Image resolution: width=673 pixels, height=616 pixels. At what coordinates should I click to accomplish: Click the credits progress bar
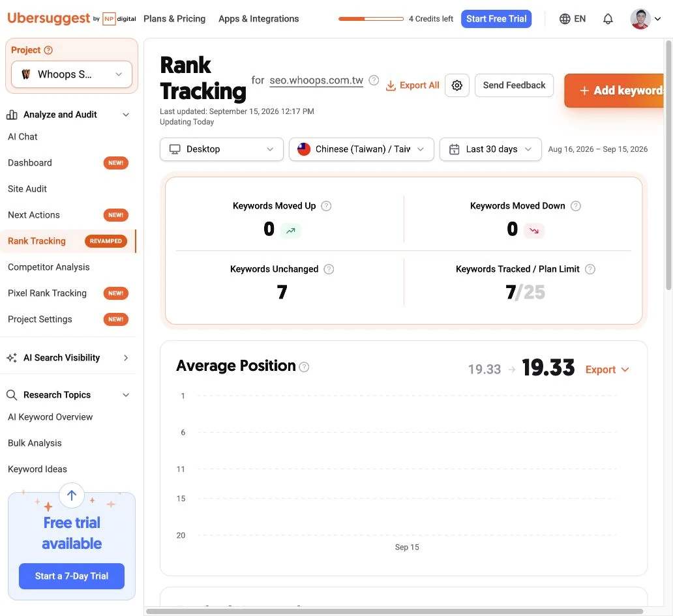point(371,19)
